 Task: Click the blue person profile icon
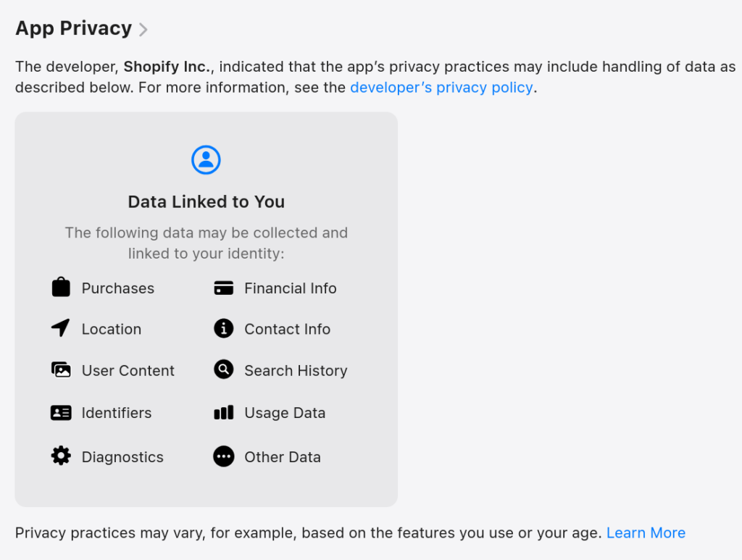[206, 159]
